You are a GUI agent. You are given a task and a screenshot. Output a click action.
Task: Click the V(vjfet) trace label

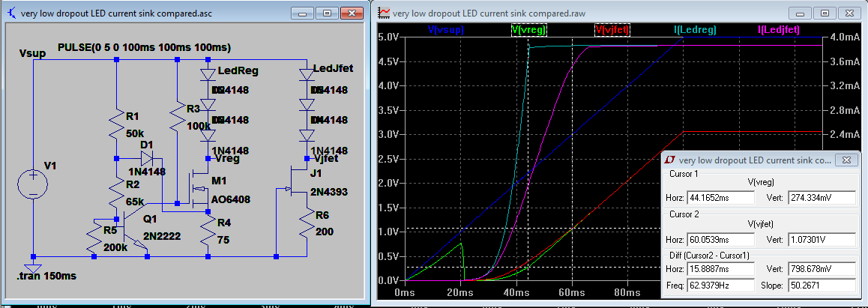pyautogui.click(x=612, y=30)
